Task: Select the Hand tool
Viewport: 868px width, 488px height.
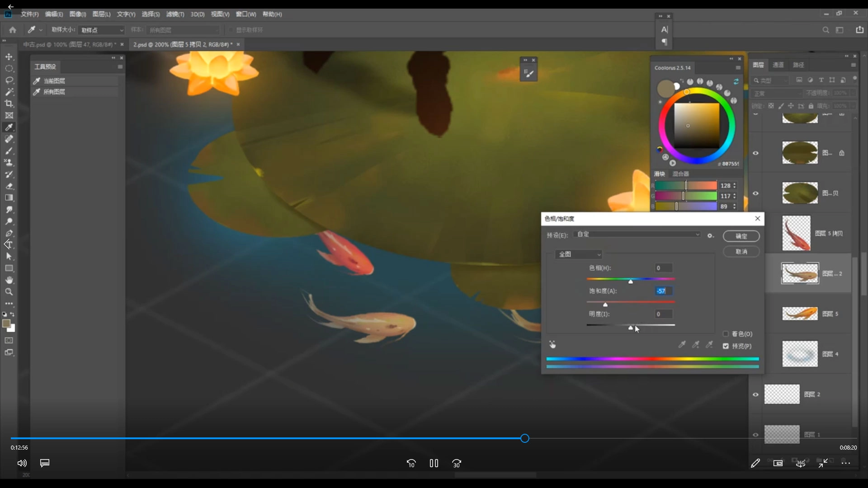Action: click(9, 280)
